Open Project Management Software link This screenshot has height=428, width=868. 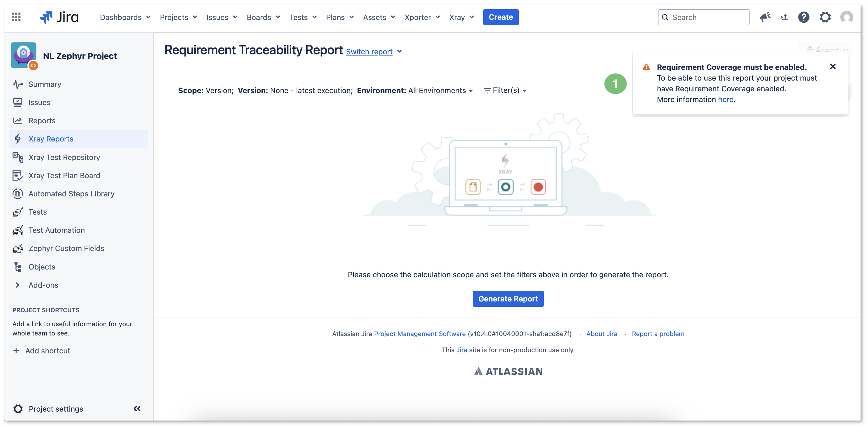[419, 334]
